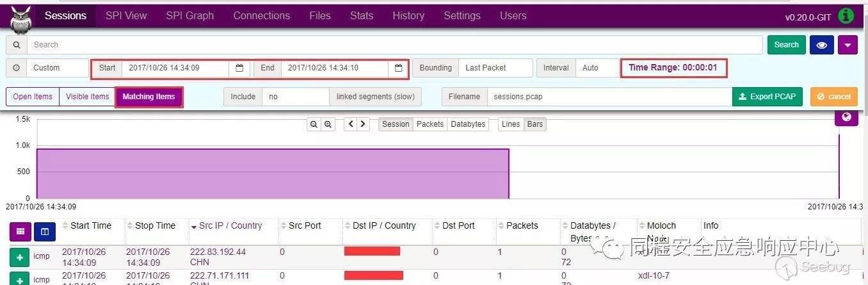This screenshot has height=285, width=868.
Task: Open the SPI Graph tab
Action: coord(189,16)
